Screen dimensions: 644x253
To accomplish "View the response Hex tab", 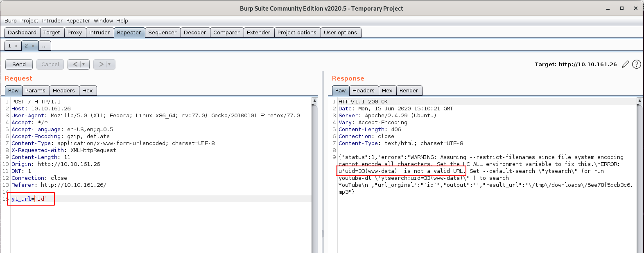I will 387,90.
